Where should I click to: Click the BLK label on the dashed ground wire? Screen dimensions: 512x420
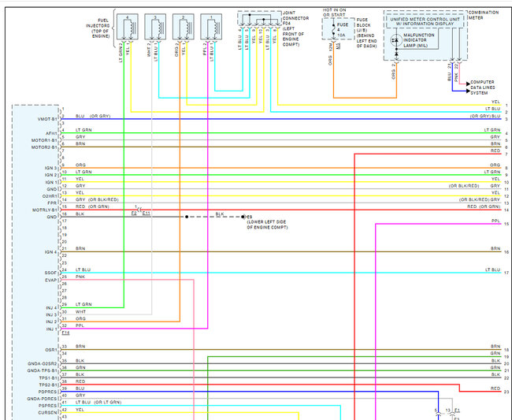coord(220,214)
